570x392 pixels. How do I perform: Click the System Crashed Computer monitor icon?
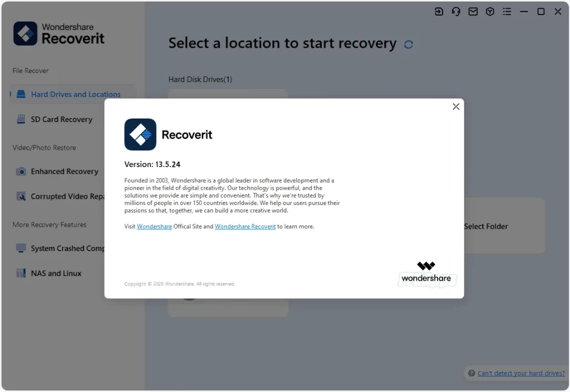point(21,248)
